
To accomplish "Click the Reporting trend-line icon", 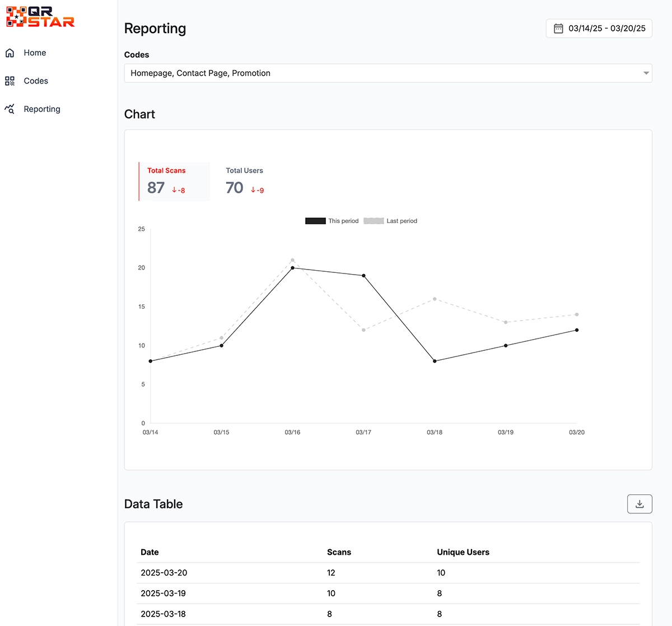I will [10, 109].
